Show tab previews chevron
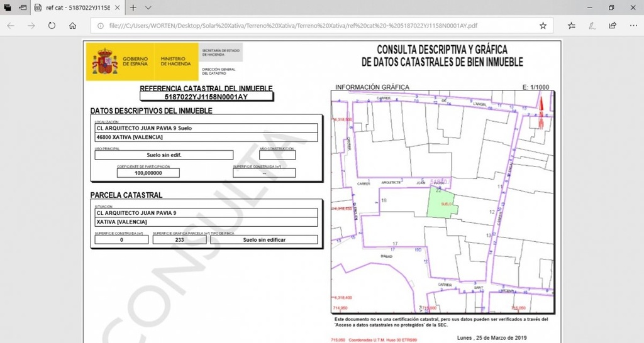This screenshot has height=343, width=644. (148, 8)
